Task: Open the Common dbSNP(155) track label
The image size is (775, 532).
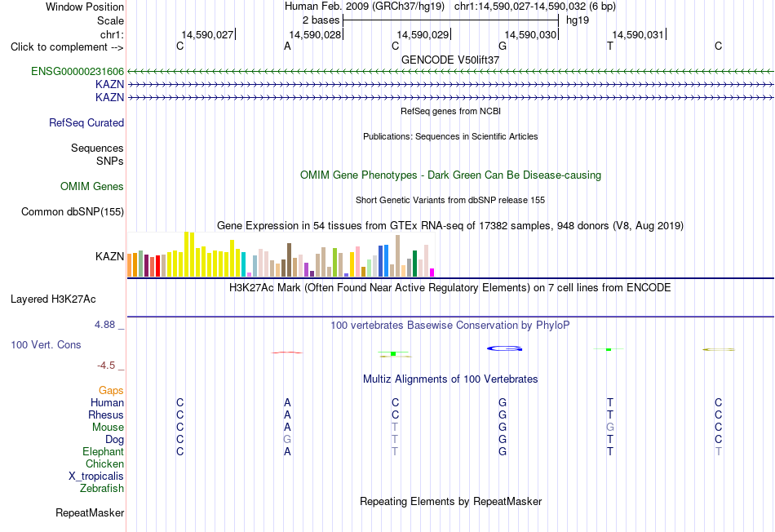Action: (x=73, y=211)
